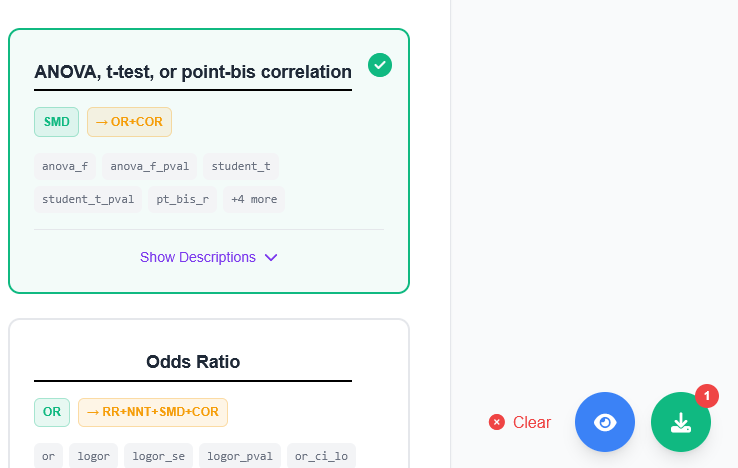Click the anova_f field tag
The image size is (738, 468).
[65, 166]
